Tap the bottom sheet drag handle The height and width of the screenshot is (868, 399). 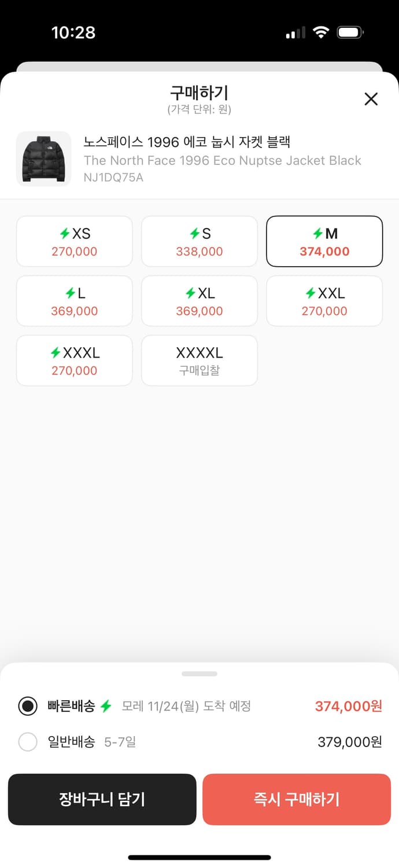pyautogui.click(x=199, y=674)
